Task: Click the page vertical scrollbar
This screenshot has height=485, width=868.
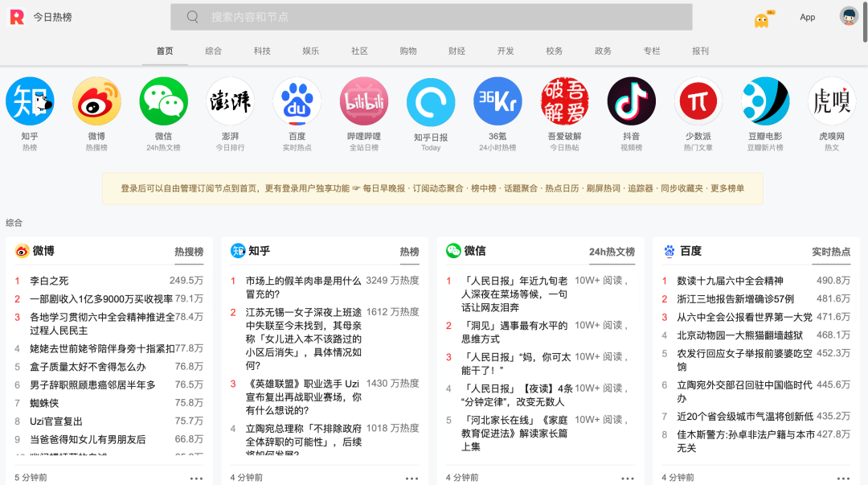Action: click(865, 23)
